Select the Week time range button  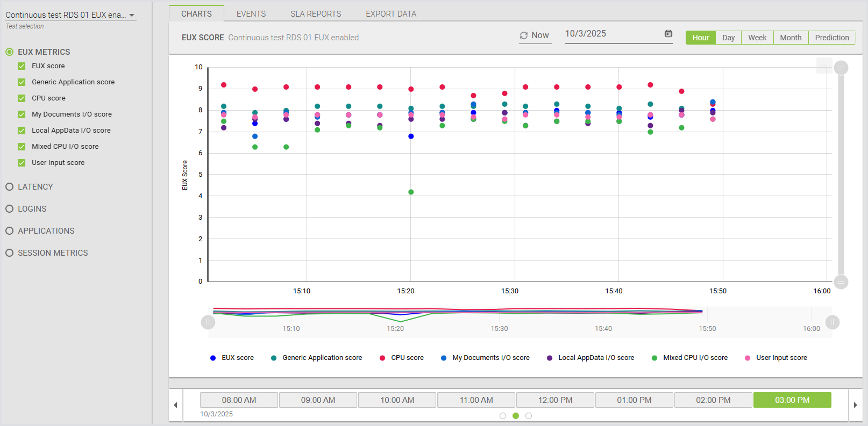[757, 38]
